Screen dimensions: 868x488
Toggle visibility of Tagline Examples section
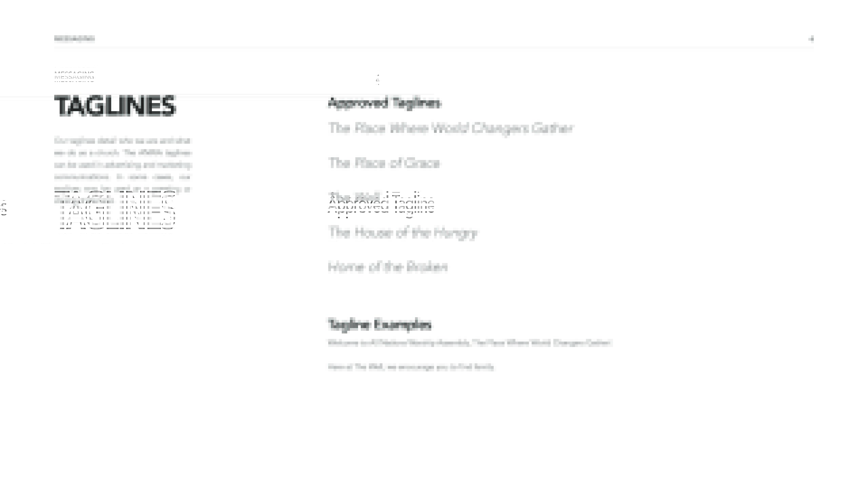coord(379,324)
